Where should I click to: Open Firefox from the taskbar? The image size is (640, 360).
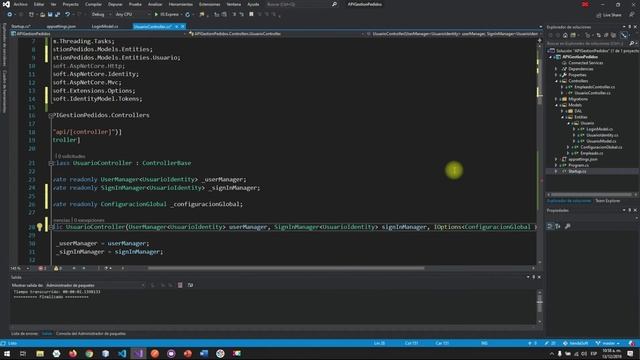point(73,353)
